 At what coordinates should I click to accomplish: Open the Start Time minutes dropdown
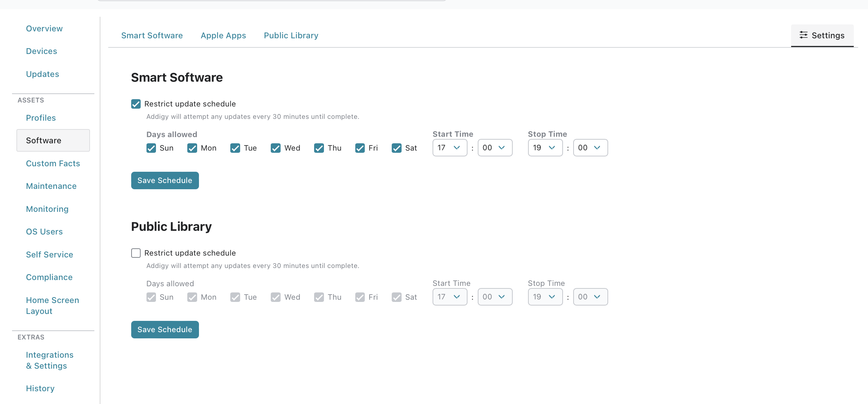[x=495, y=148]
